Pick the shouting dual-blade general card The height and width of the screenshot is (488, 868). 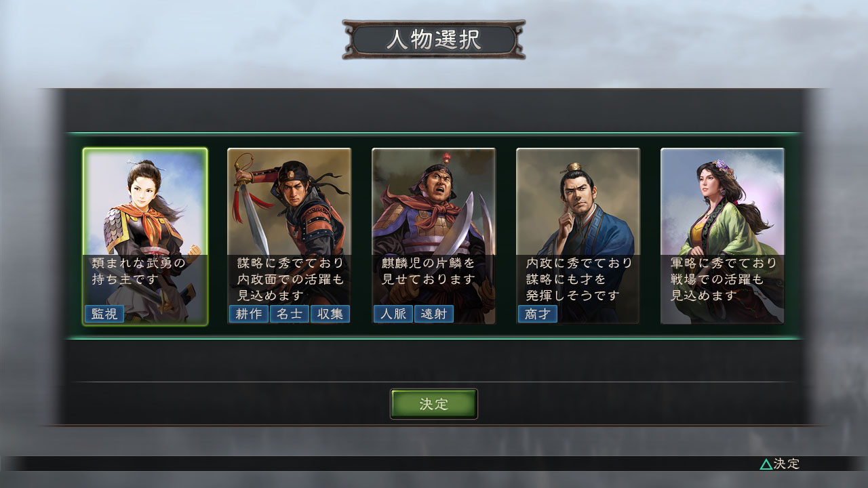(x=434, y=237)
